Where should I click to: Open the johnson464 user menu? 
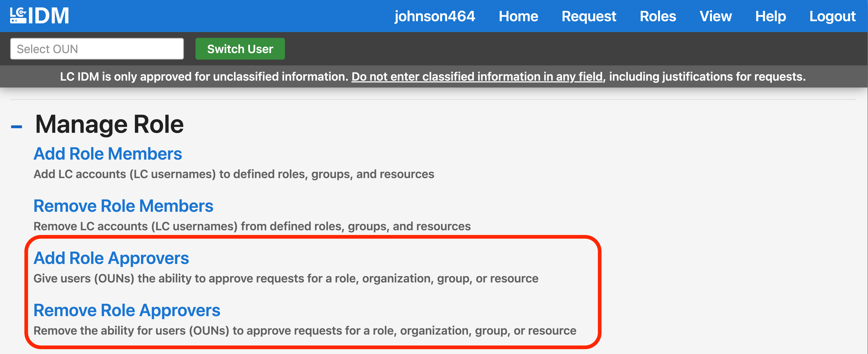pos(435,16)
